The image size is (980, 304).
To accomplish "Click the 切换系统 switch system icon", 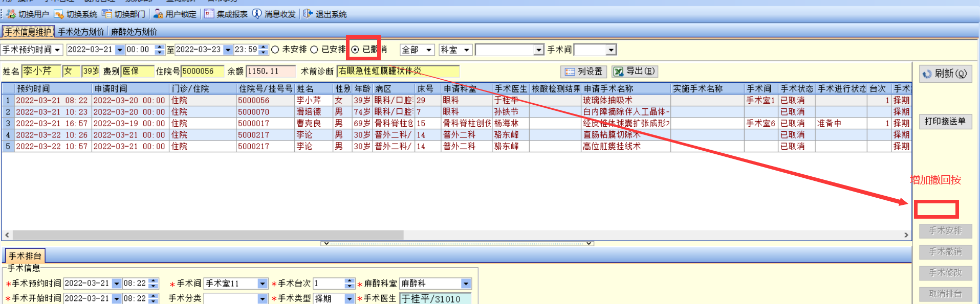I will (x=59, y=14).
